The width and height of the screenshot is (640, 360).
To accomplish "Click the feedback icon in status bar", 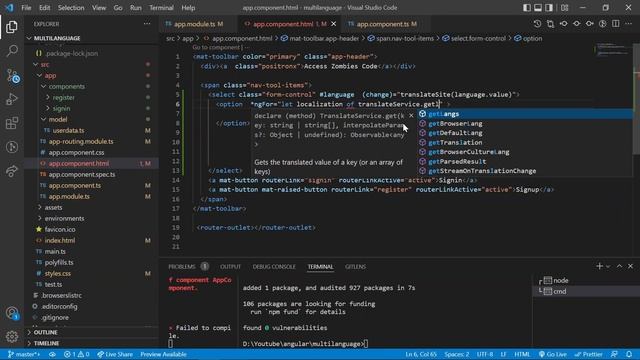I will click(614, 354).
